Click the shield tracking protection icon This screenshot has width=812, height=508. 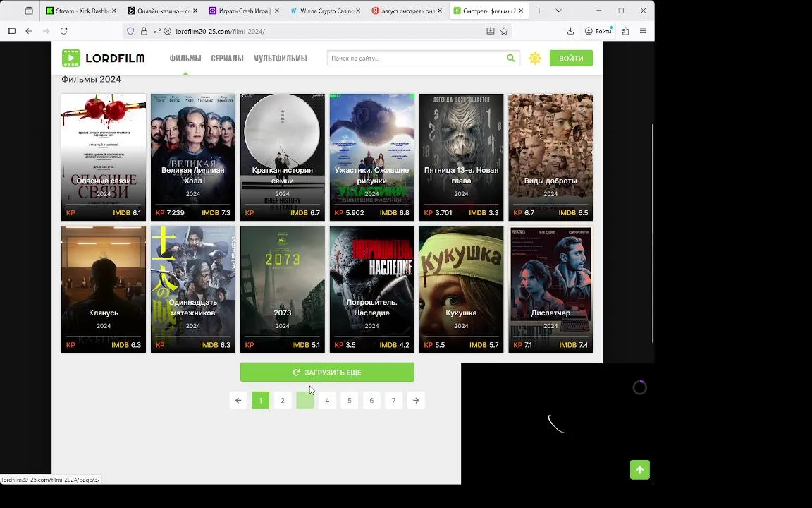click(130, 31)
